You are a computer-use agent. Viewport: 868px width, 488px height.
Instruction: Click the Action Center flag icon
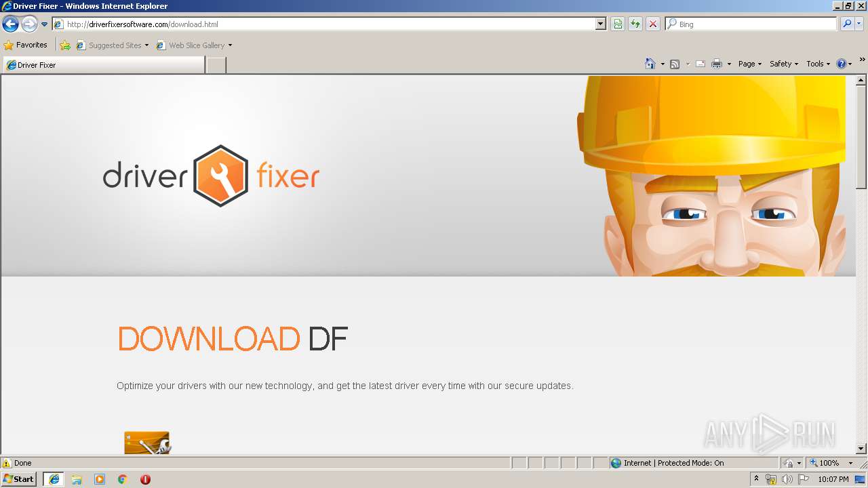[803, 479]
